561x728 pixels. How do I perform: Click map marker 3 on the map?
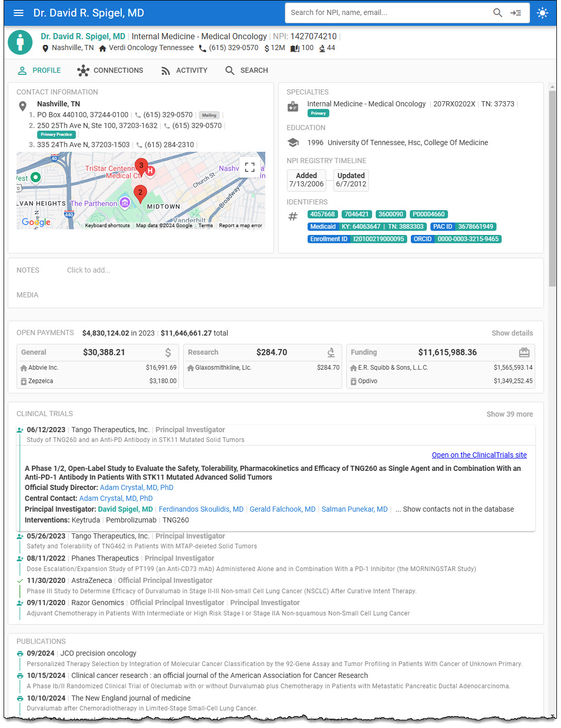[141, 167]
